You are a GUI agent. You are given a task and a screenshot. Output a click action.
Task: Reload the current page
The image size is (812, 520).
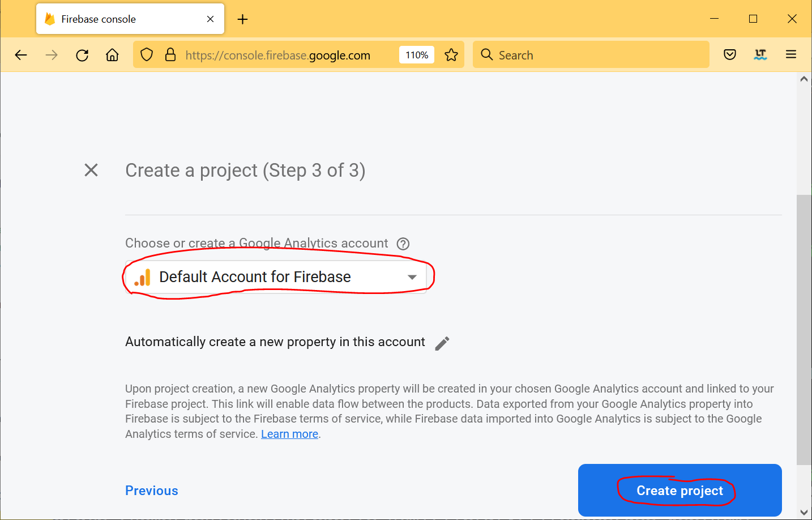click(x=82, y=55)
